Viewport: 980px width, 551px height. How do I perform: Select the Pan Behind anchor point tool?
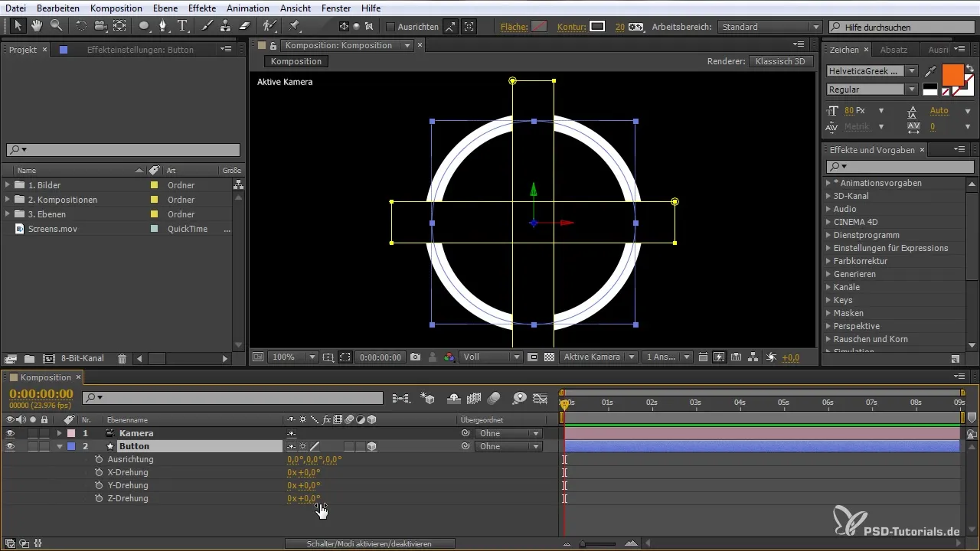click(x=119, y=26)
